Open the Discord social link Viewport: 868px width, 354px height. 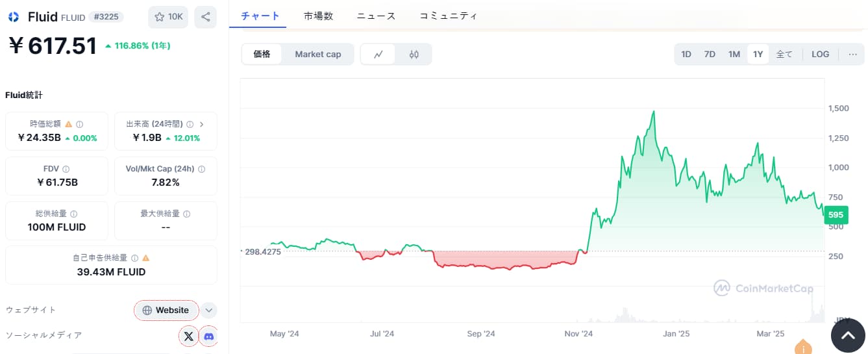coord(209,336)
